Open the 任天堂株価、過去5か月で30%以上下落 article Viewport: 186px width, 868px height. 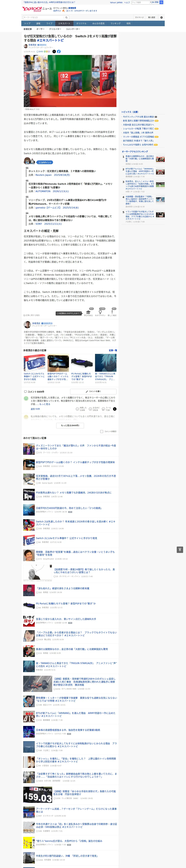[x=76, y=477]
